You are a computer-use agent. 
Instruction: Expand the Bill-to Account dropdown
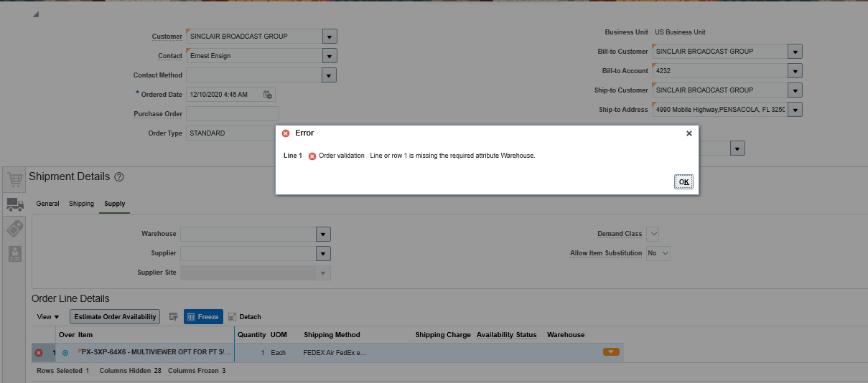coord(795,71)
